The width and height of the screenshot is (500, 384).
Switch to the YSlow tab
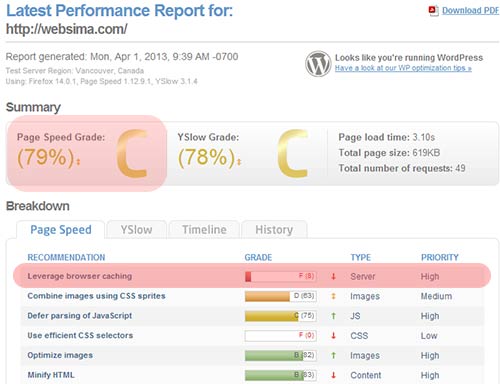(x=136, y=230)
